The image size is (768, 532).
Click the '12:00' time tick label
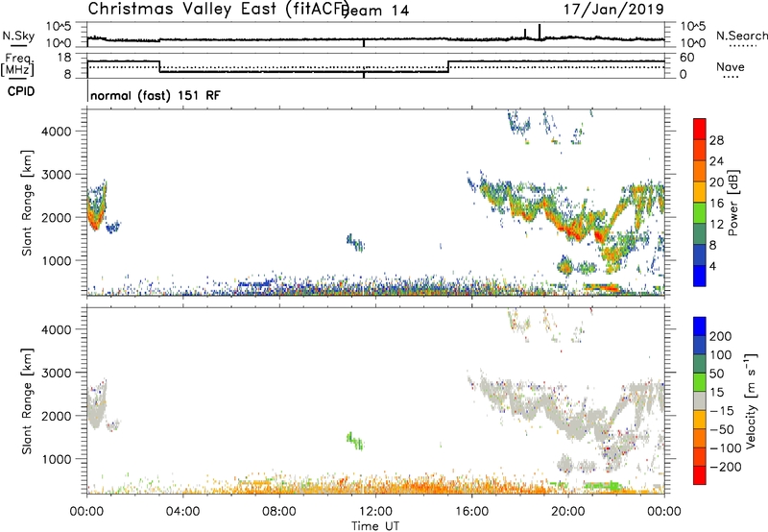(375, 512)
